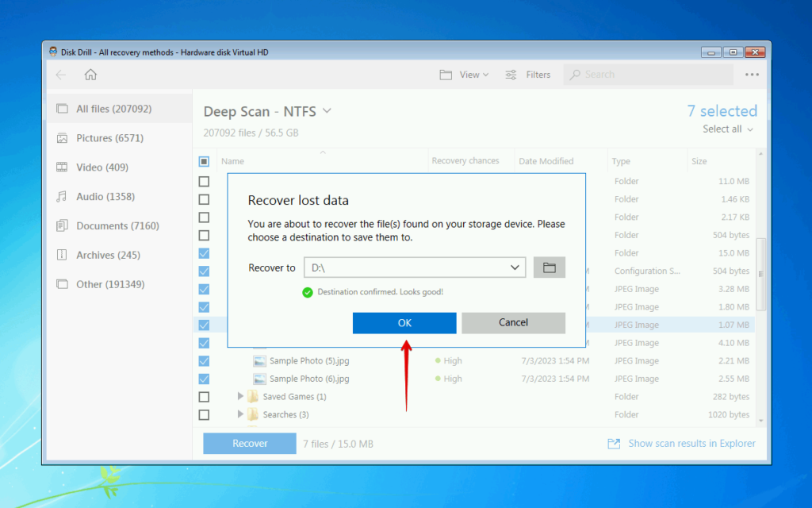Click Sample Photo (5).jpg thumbnail icon
812x508 pixels.
click(x=259, y=361)
